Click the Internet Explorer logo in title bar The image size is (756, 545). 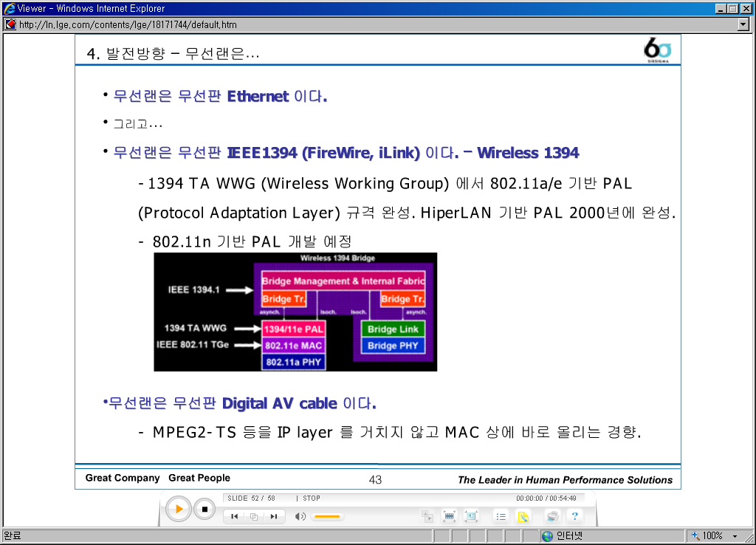9,8
